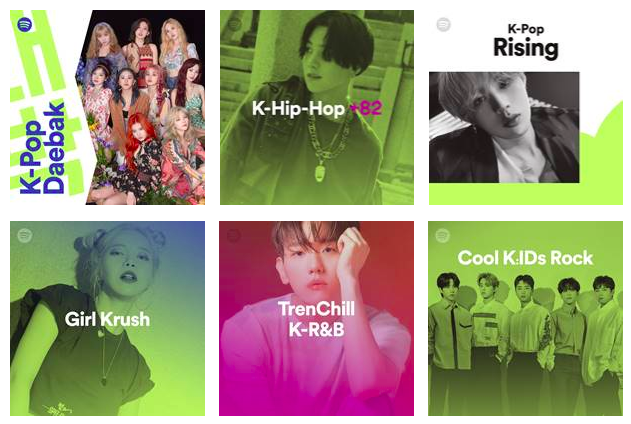631x424 pixels.
Task: Click Spotify logo on TrenChill K-R&B cover
Action: click(234, 235)
